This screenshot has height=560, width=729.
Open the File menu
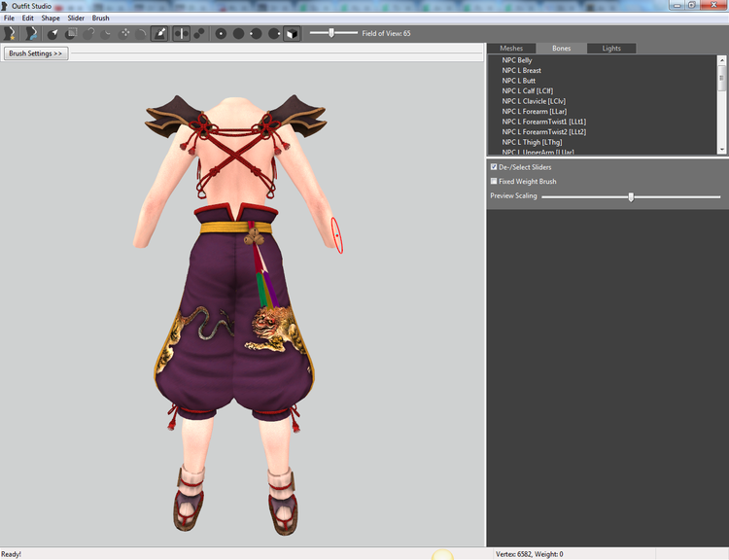(x=9, y=18)
